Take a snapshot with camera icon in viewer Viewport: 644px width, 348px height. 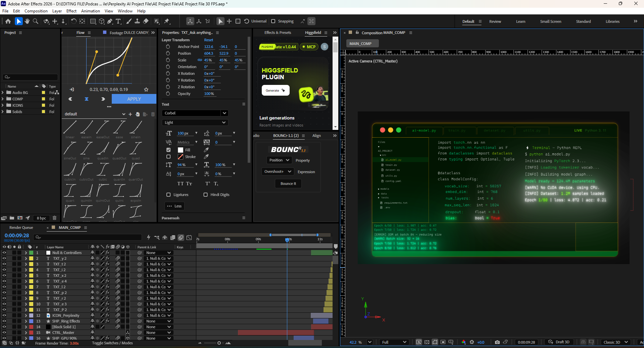tap(497, 342)
